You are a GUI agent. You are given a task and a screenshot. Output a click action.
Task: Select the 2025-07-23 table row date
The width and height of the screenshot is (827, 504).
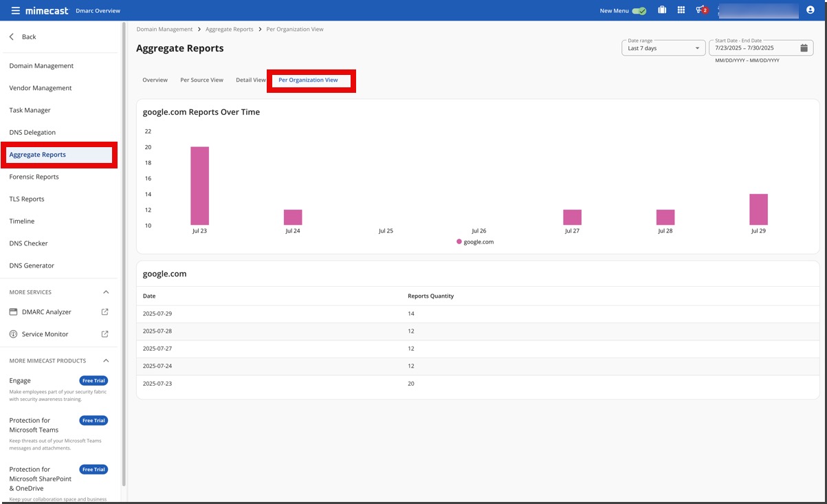[157, 384]
